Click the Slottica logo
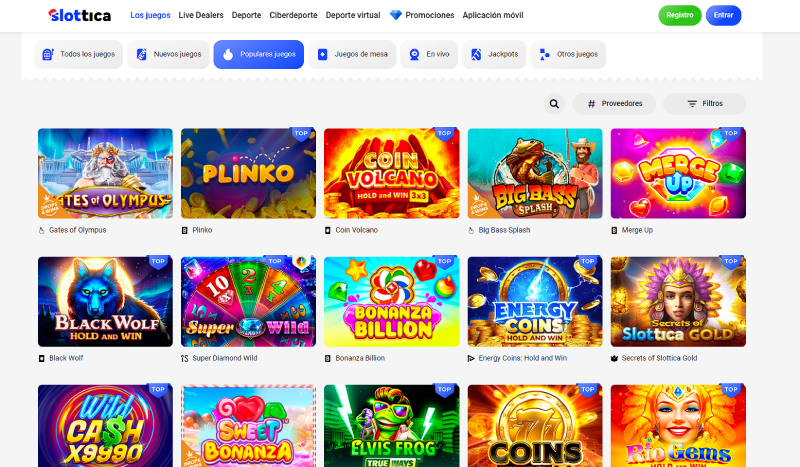The height and width of the screenshot is (467, 800). point(82,15)
